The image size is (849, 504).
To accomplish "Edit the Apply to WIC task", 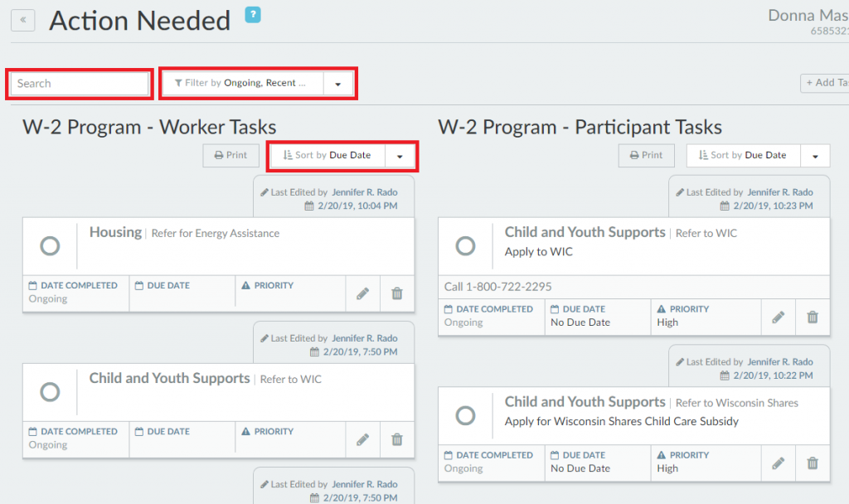I will tap(778, 317).
